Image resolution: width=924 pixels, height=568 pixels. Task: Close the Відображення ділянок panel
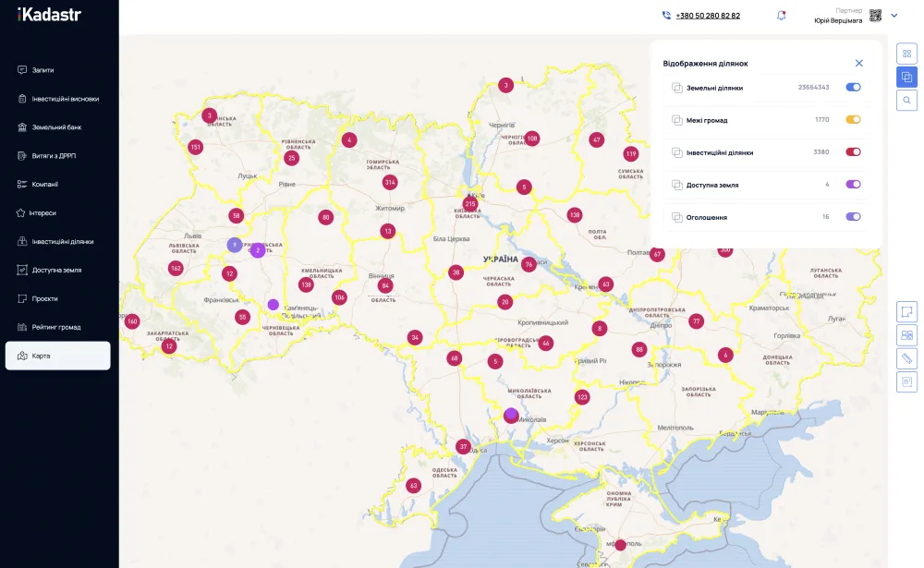pos(859,63)
